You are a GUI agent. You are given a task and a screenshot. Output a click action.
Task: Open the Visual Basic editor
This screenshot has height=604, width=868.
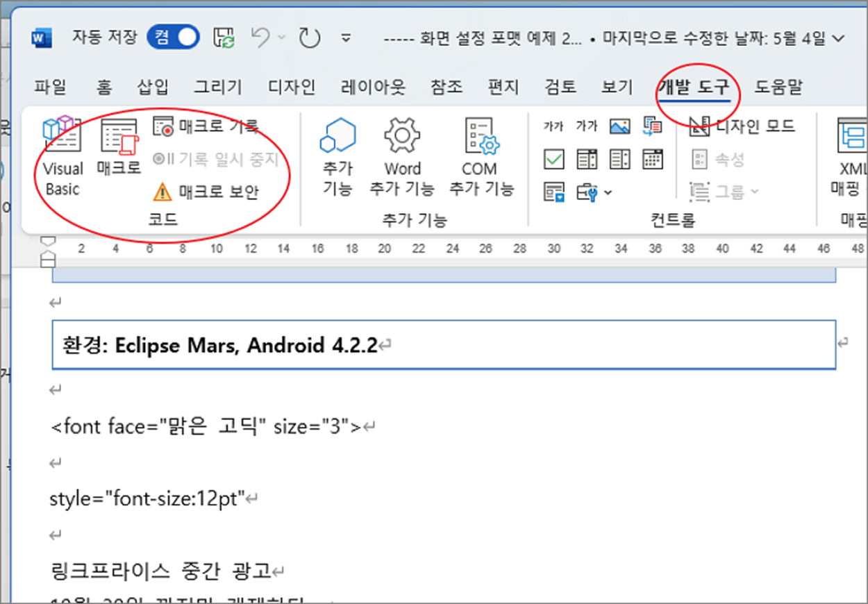[x=62, y=156]
